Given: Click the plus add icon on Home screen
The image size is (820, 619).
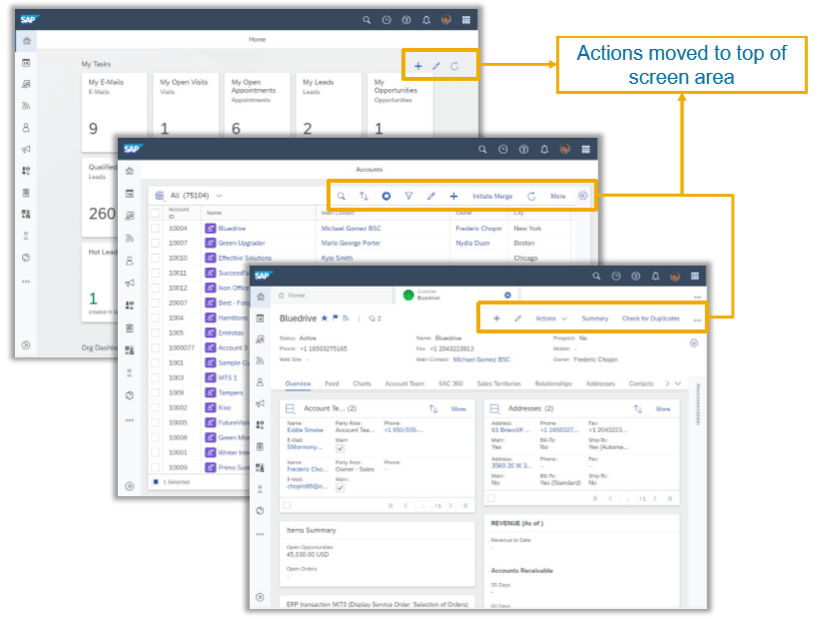Looking at the screenshot, I should [x=418, y=66].
